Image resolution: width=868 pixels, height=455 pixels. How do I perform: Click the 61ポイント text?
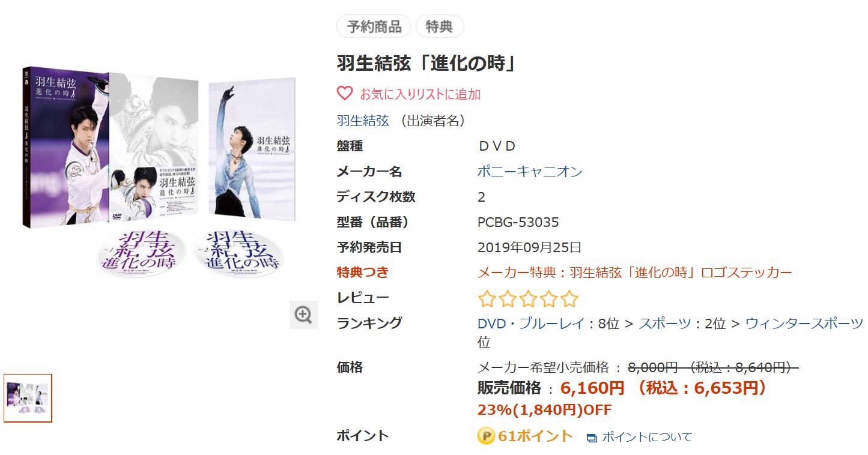(535, 436)
